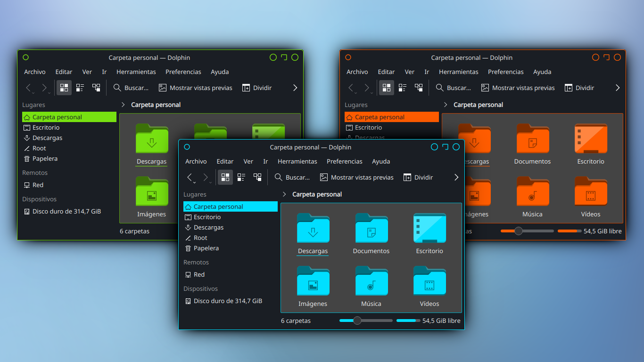Open Ver menu in cyan window

[x=248, y=161]
